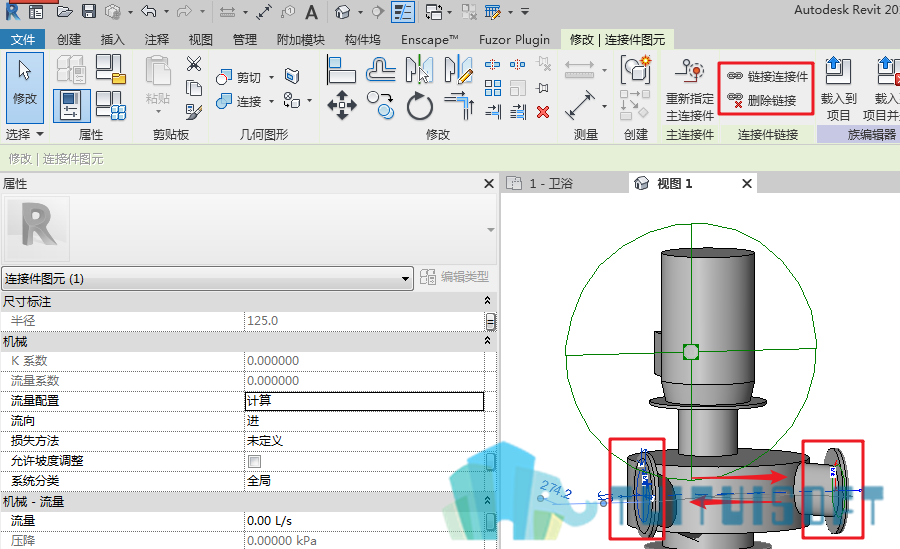Click the Create similar icon

tap(636, 69)
